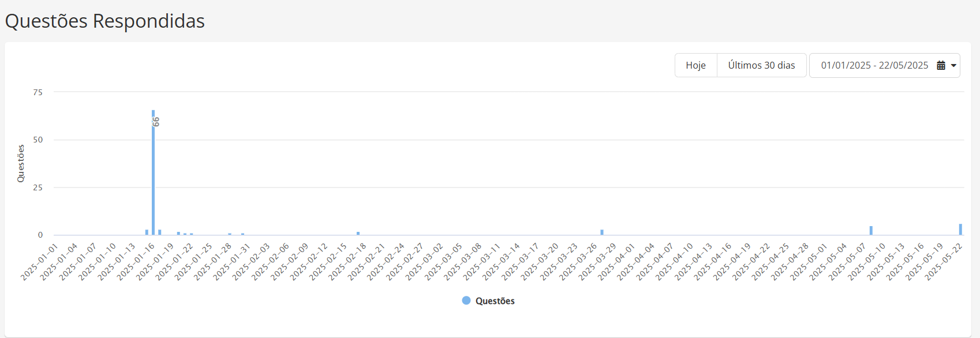The width and height of the screenshot is (980, 338).
Task: Click the Questões y-axis title
Action: pos(21,164)
